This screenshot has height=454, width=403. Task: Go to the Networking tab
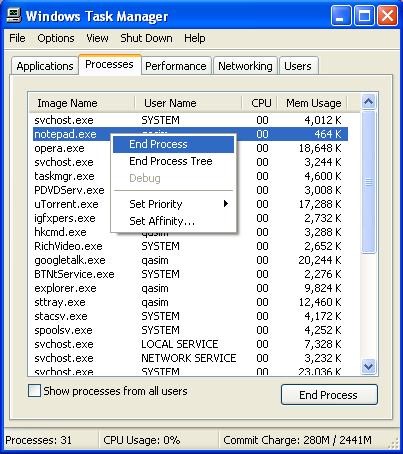click(x=245, y=66)
